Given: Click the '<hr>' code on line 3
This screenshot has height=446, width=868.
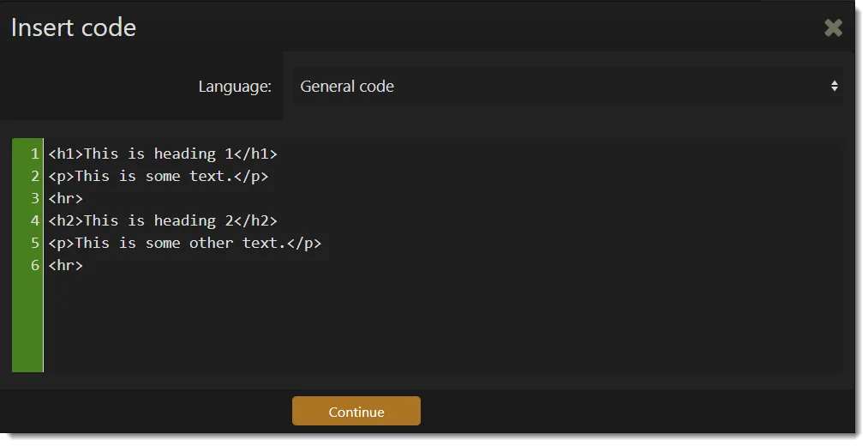Looking at the screenshot, I should coord(65,198).
